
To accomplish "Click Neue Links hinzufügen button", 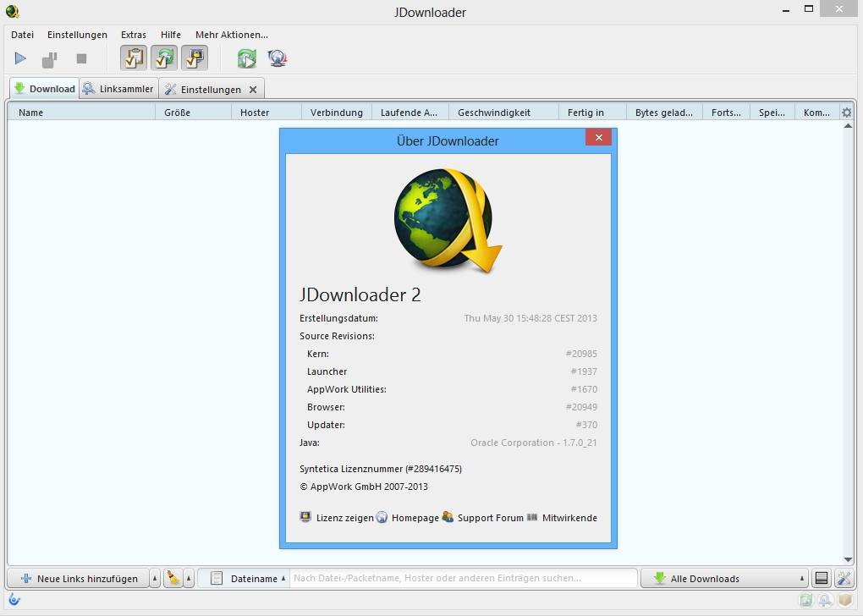I will point(78,579).
